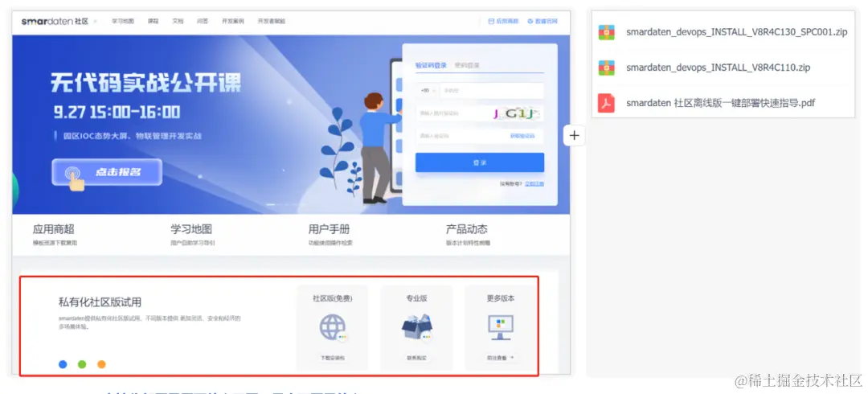Focus the phone number input field
This screenshot has height=394, width=868.
tap(491, 90)
